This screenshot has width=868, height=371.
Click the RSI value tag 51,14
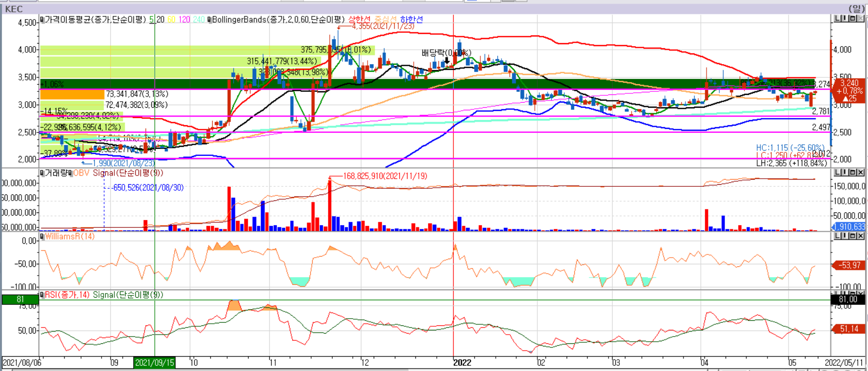point(850,329)
